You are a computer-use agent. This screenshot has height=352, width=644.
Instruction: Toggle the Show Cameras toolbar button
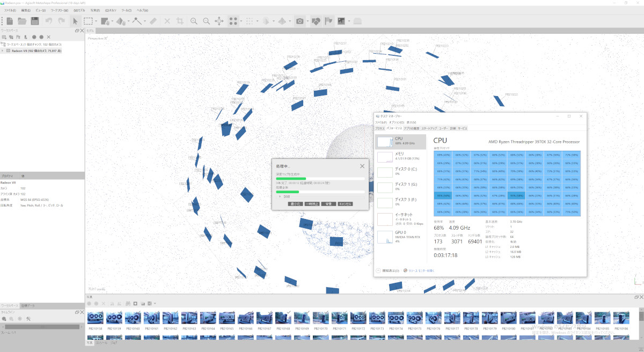pos(300,21)
